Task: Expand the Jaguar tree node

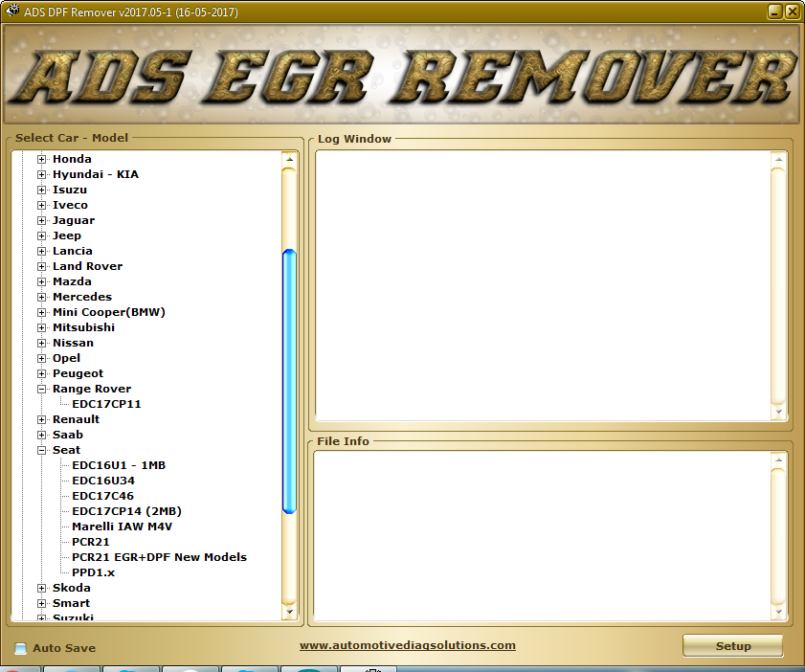Action: 41,221
